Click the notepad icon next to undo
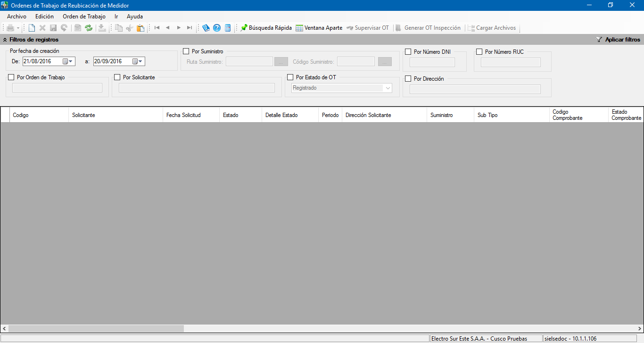The width and height of the screenshot is (644, 343). [78, 28]
